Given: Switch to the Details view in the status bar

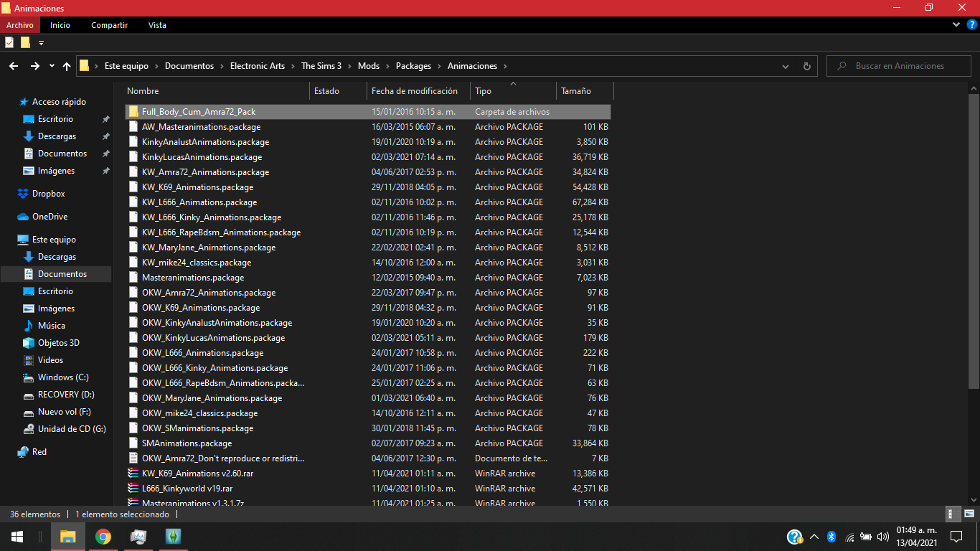Looking at the screenshot, I should pyautogui.click(x=953, y=514).
